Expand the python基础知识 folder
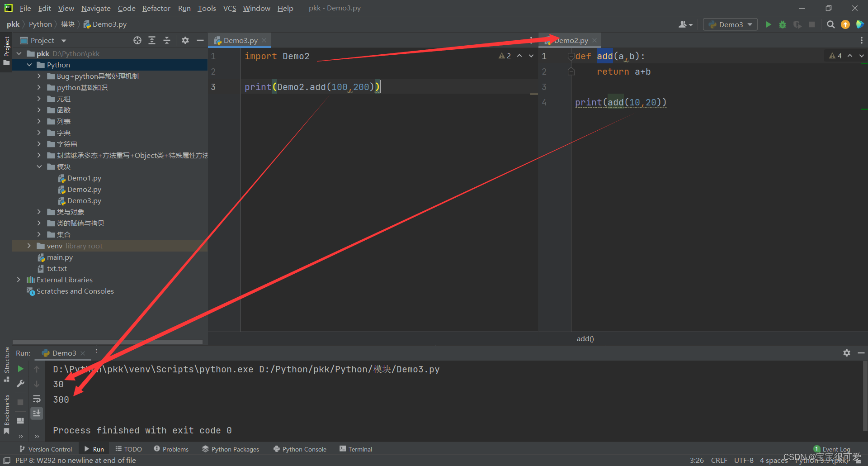 [39, 87]
